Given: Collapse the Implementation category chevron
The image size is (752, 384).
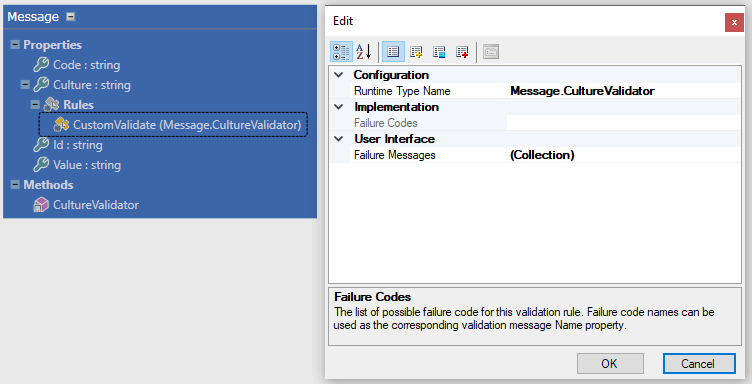Looking at the screenshot, I should tap(339, 107).
